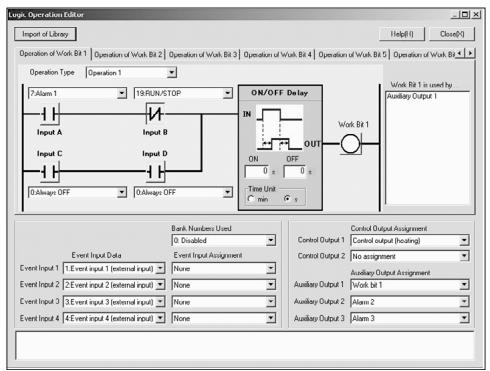Toggle the Input A contact symbol
The width and height of the screenshot is (490, 371).
point(50,114)
